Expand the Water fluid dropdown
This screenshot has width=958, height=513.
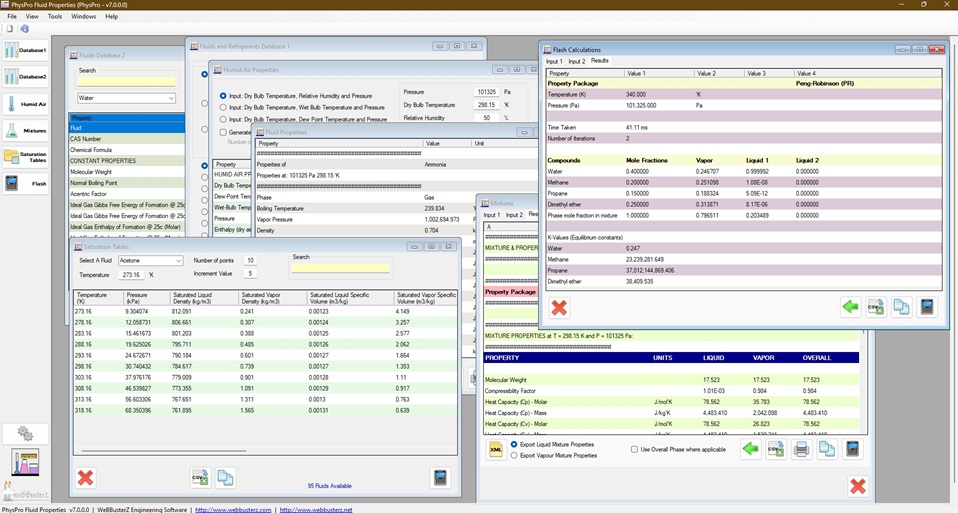(x=171, y=98)
